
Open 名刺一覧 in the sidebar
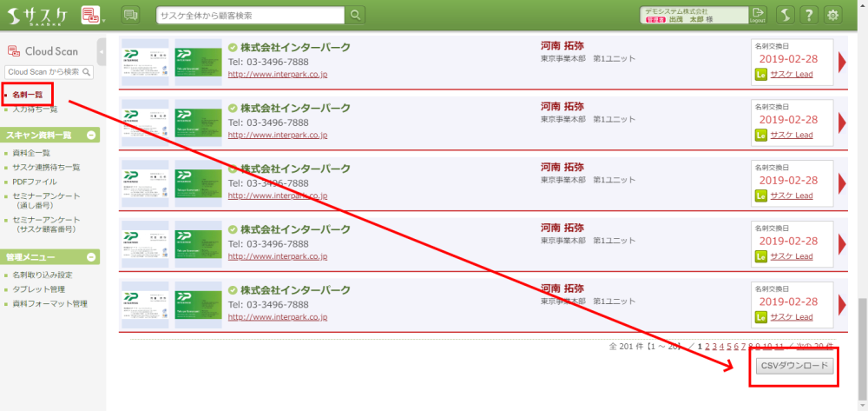27,95
